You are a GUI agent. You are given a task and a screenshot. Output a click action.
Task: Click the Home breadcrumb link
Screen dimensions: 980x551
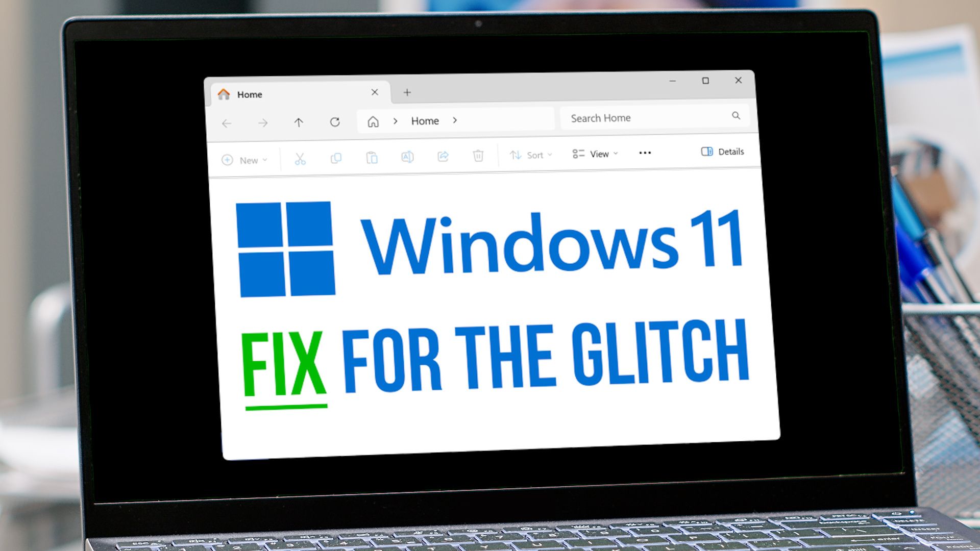pos(424,121)
